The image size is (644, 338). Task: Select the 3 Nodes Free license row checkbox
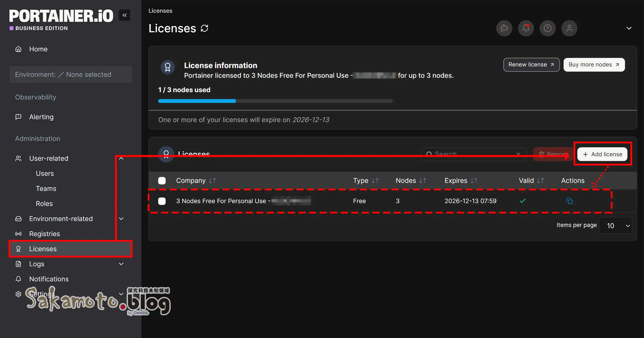[x=162, y=201]
